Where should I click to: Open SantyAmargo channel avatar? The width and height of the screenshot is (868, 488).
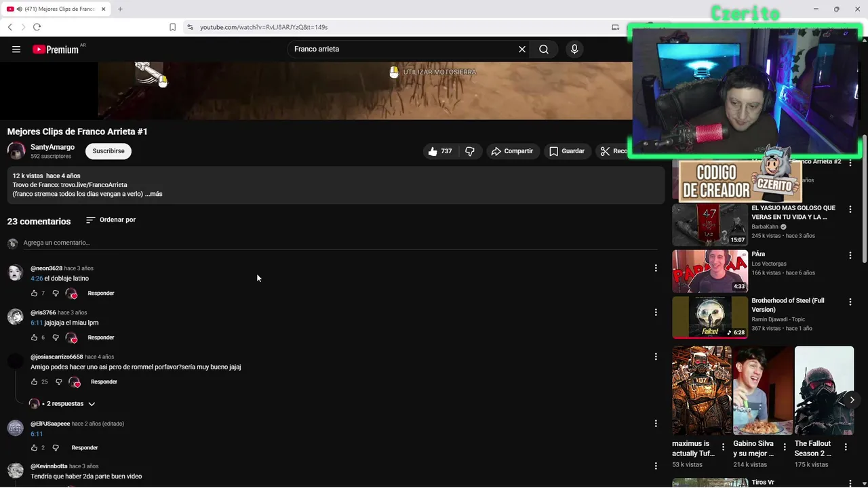click(x=16, y=150)
